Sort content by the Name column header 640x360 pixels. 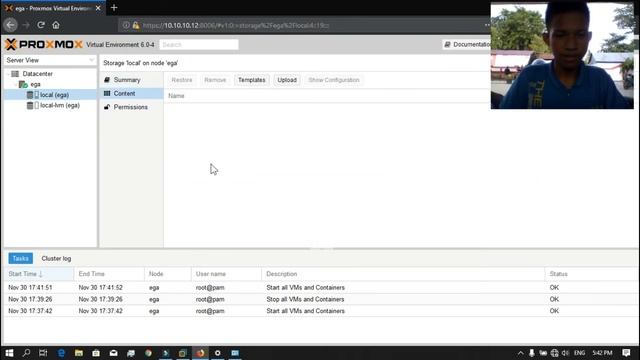(x=176, y=96)
